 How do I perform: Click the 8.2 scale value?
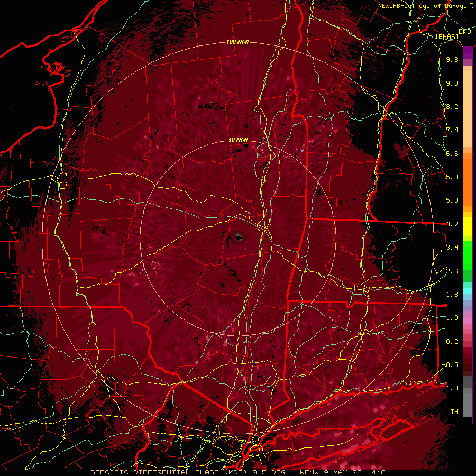[x=452, y=106]
